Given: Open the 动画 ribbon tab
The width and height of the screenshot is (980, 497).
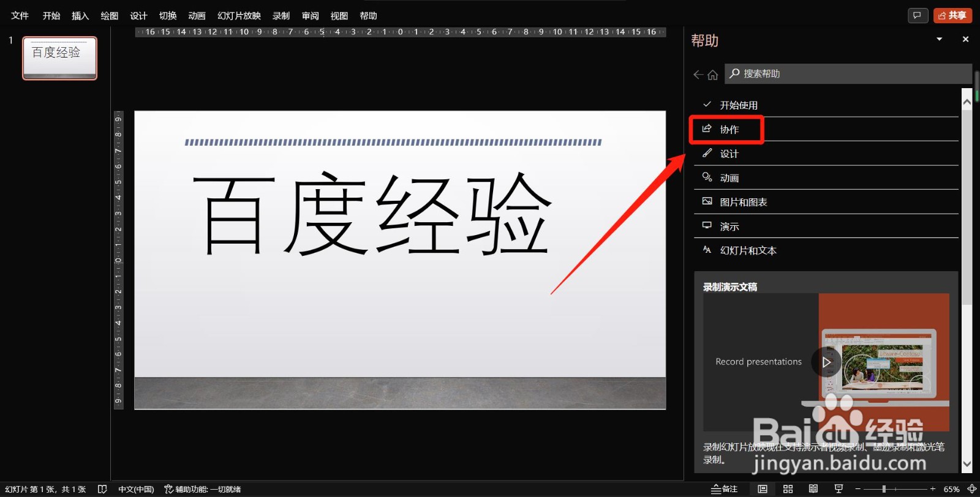Looking at the screenshot, I should (197, 16).
